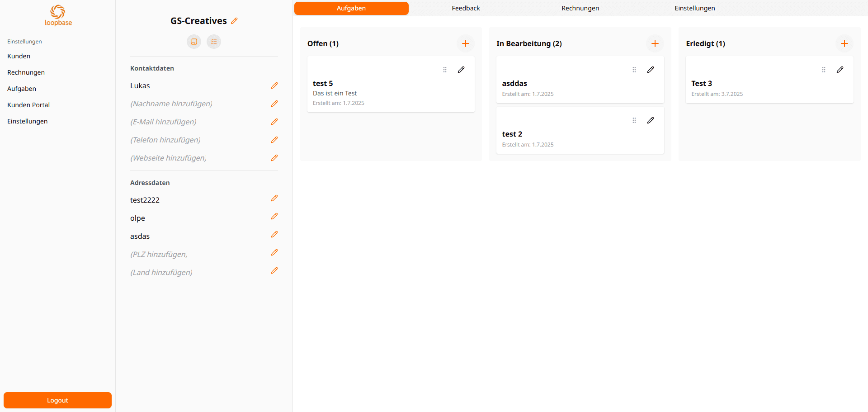868x412 pixels.
Task: Open the pencil editor for test 2
Action: click(x=651, y=120)
